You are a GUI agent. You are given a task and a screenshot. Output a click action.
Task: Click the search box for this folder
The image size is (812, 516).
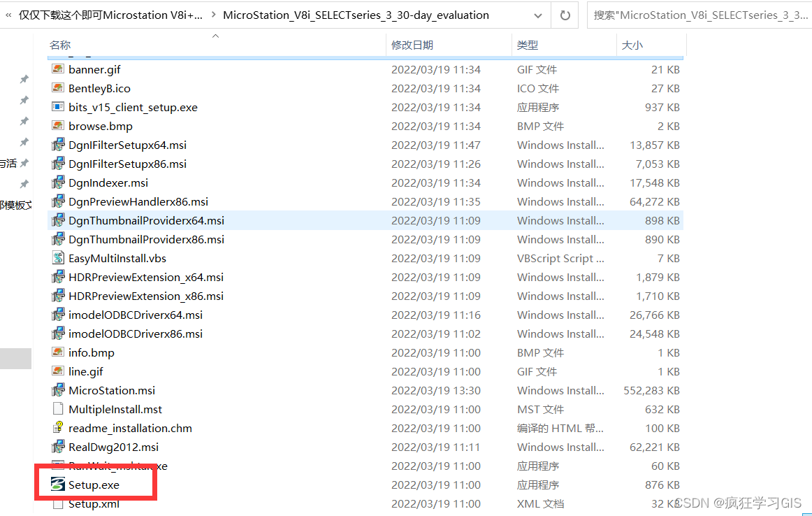(699, 15)
